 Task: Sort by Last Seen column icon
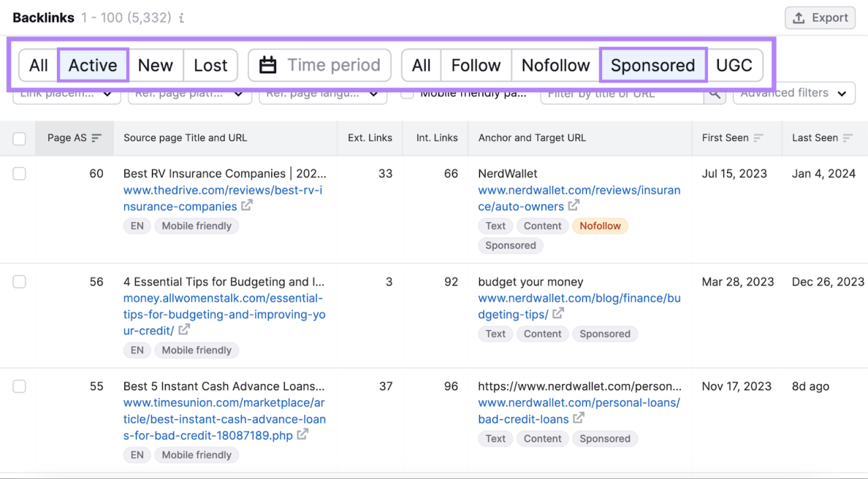point(848,138)
